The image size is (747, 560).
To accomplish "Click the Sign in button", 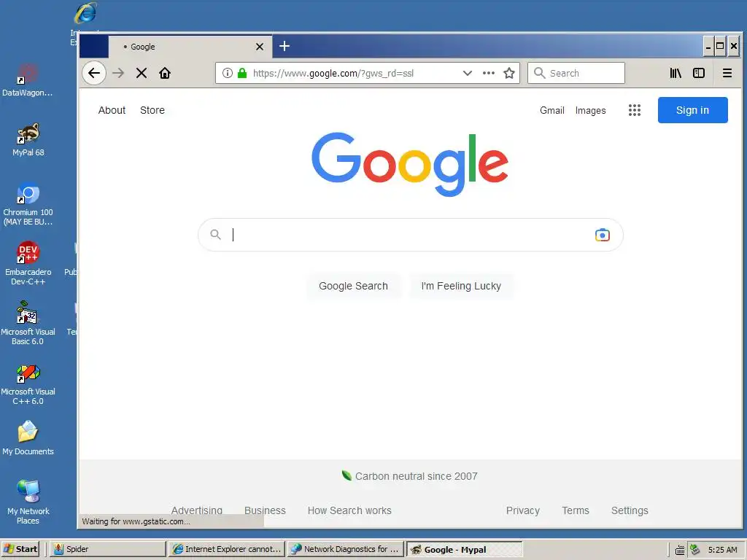I will tap(693, 110).
